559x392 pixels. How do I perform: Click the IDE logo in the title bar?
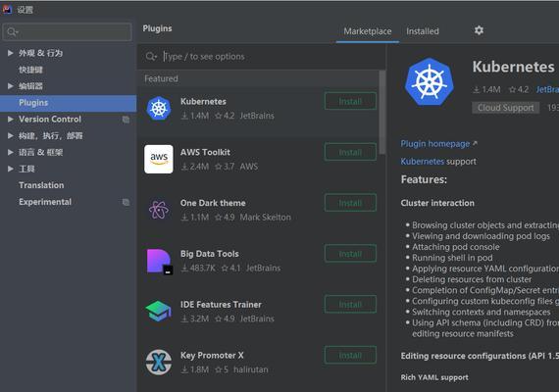pyautogui.click(x=8, y=9)
